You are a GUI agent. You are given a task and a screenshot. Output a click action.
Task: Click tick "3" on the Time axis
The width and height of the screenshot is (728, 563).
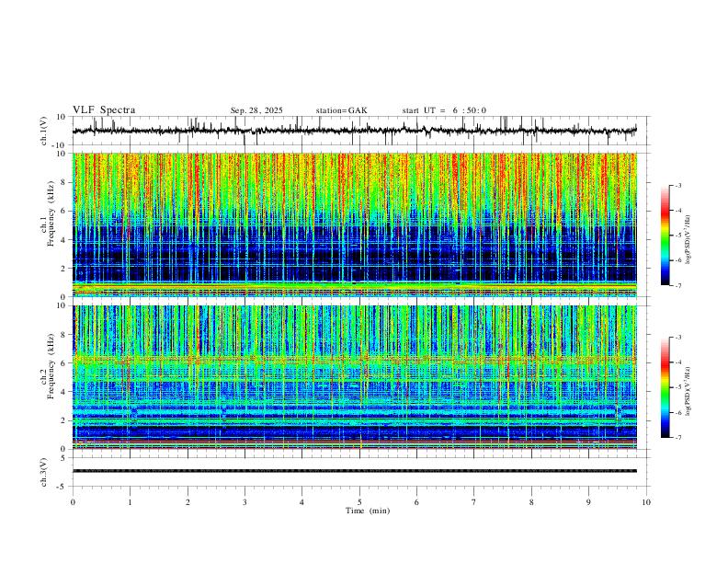(245, 502)
